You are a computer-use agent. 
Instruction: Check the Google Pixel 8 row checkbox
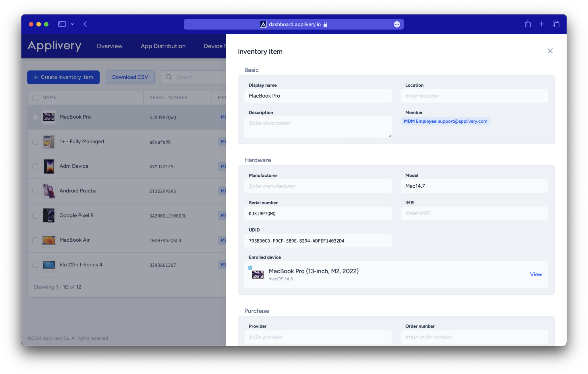(35, 215)
